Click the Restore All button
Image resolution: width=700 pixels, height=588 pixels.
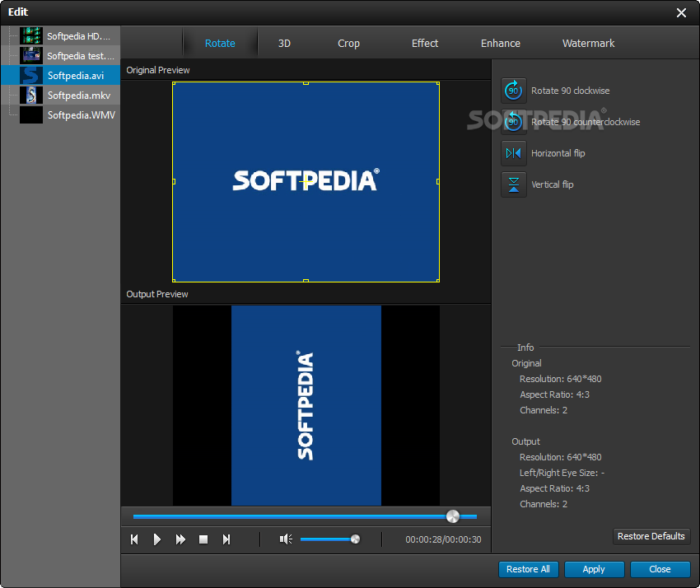(528, 569)
